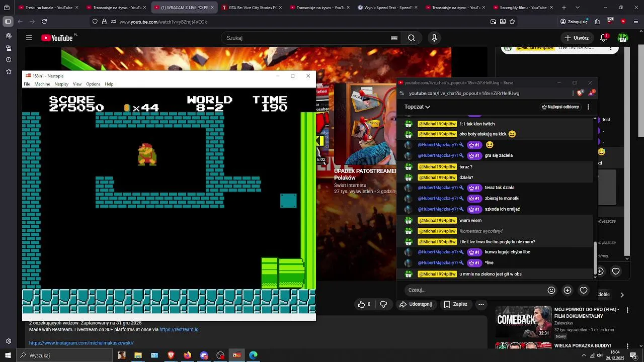Click Udostępnij share button
This screenshot has height=362, width=644.
click(x=416, y=304)
